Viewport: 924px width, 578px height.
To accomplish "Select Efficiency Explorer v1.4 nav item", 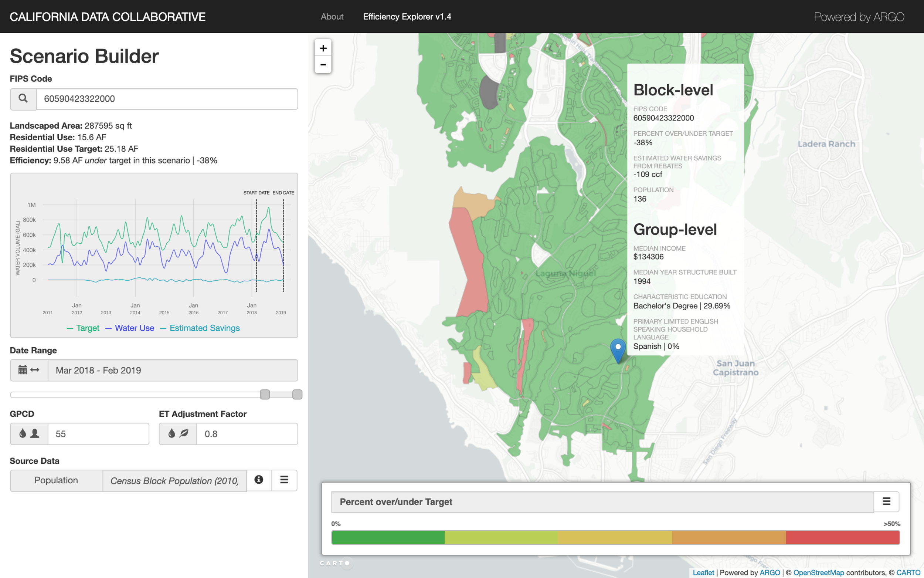I will click(407, 17).
